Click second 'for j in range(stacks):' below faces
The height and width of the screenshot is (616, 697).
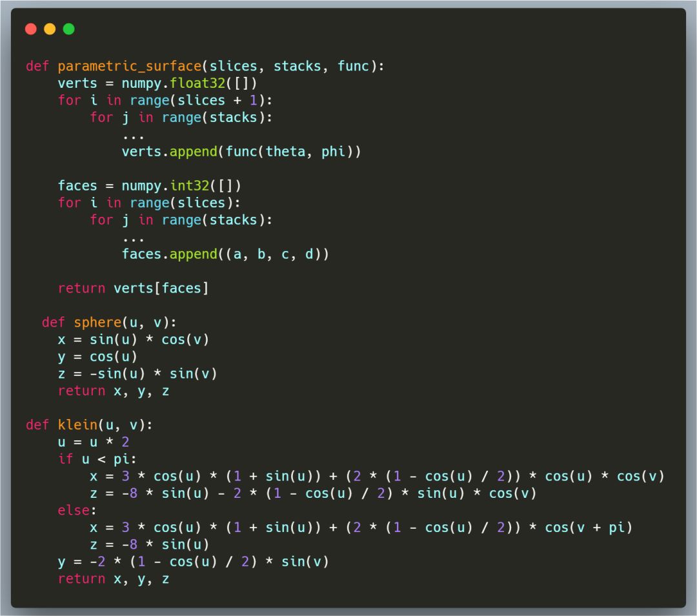point(181,220)
